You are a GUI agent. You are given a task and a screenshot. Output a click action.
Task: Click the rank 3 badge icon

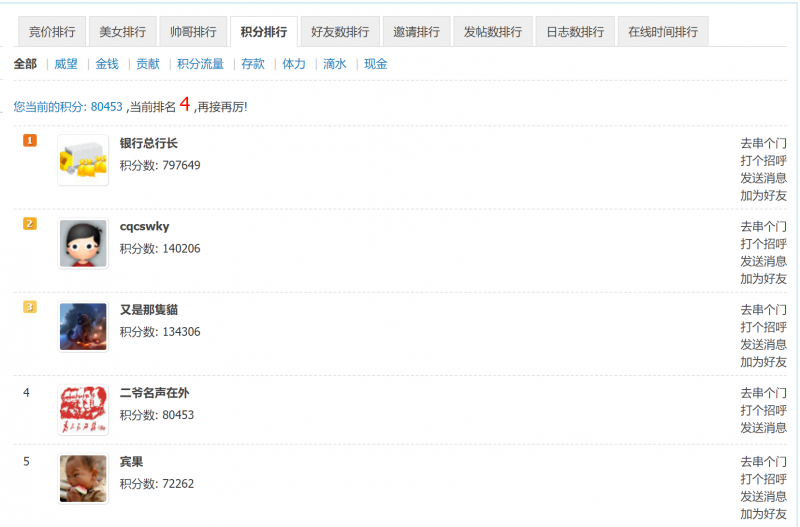(x=30, y=307)
